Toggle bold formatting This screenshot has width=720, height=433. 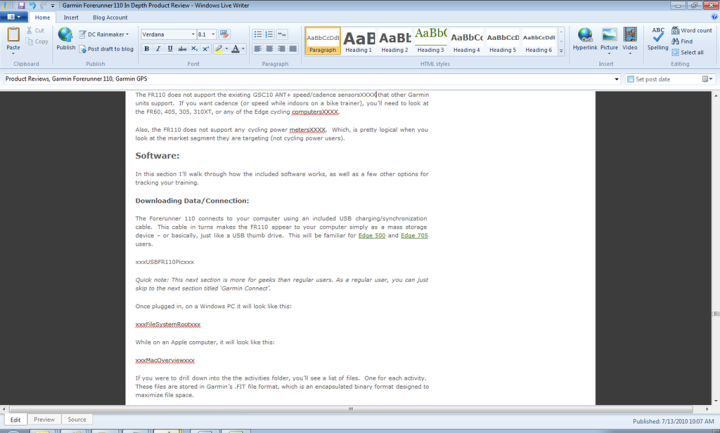(146, 49)
